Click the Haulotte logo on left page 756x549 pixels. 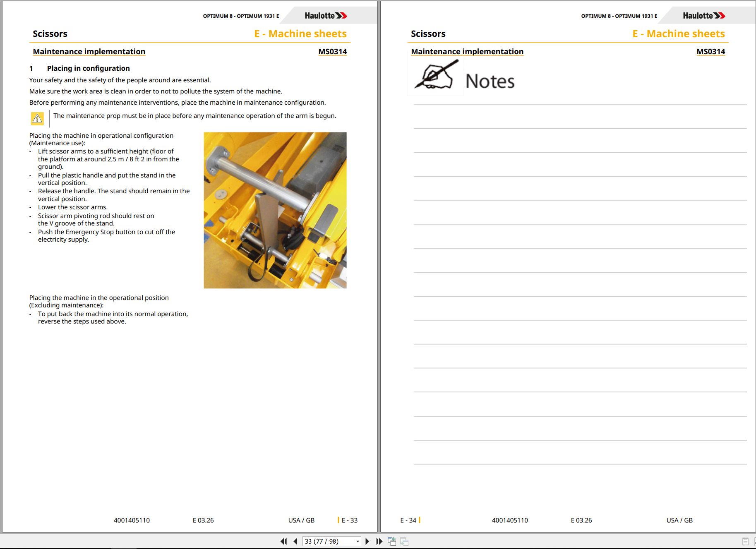click(326, 16)
